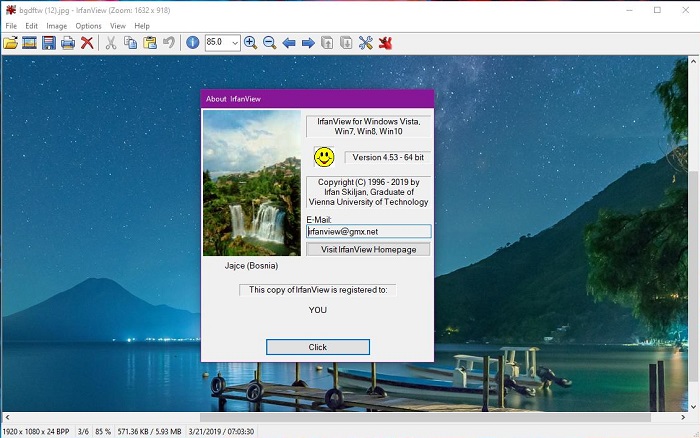Expand the zoom percentage dropdown
The width and height of the screenshot is (700, 438).
click(235, 43)
